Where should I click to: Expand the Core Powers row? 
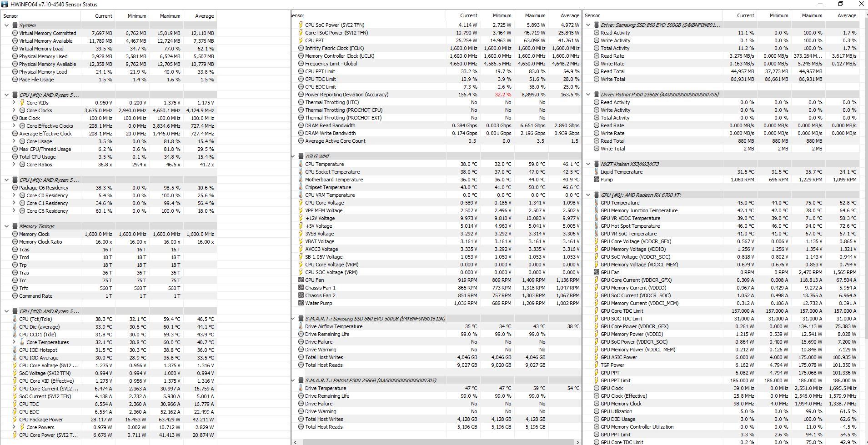14,427
